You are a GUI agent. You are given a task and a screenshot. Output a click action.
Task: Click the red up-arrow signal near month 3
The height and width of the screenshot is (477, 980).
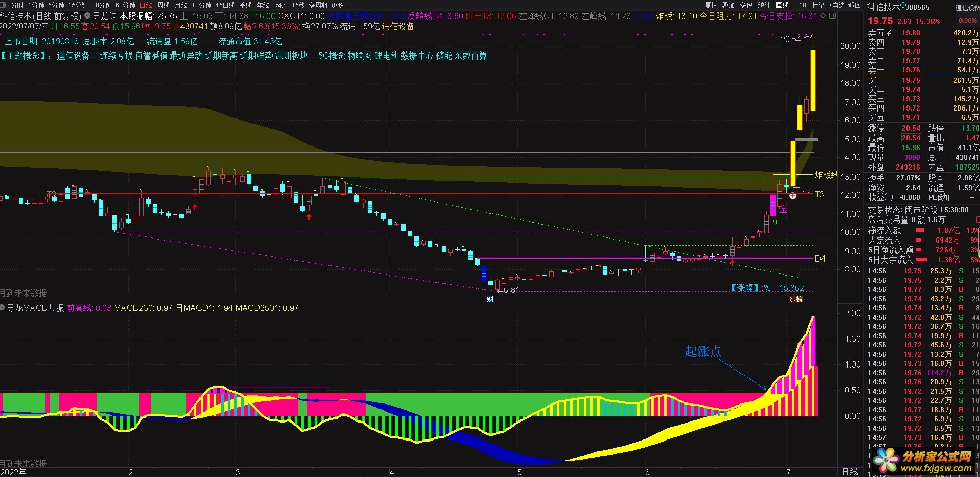195,207
